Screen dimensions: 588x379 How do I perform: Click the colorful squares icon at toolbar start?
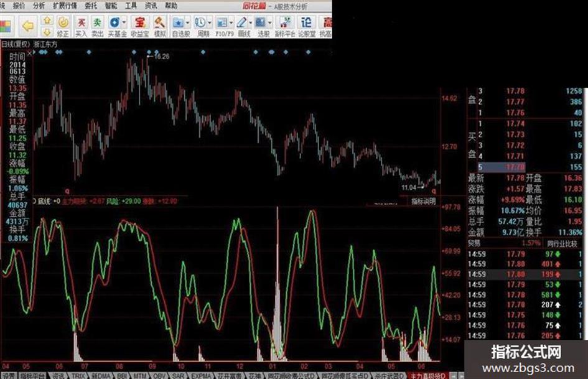coord(5,27)
